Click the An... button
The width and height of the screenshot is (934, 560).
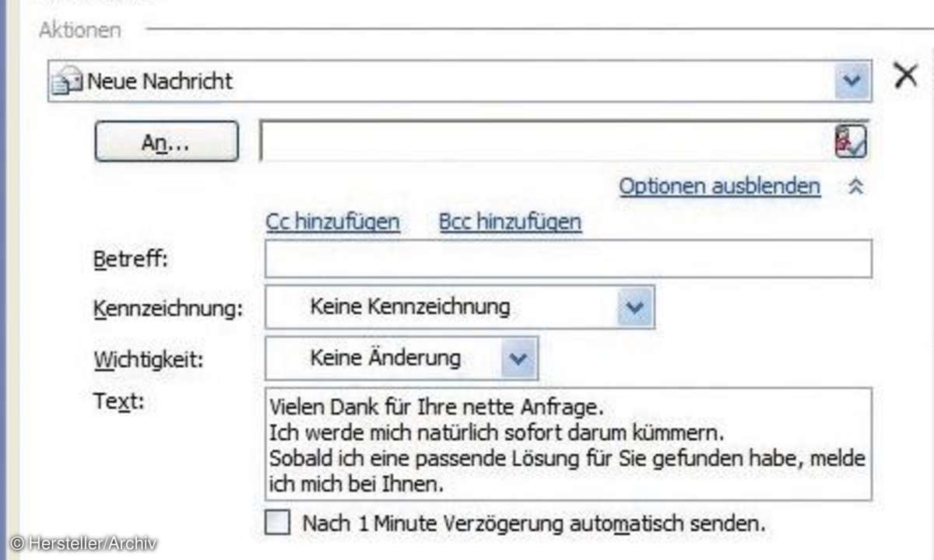coord(167,141)
